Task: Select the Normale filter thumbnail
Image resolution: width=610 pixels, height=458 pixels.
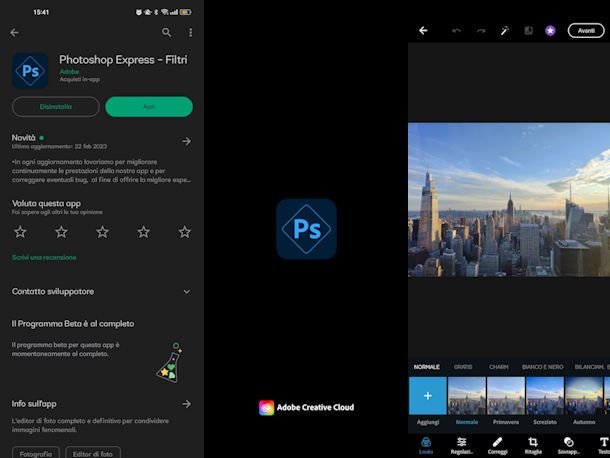Action: (467, 396)
